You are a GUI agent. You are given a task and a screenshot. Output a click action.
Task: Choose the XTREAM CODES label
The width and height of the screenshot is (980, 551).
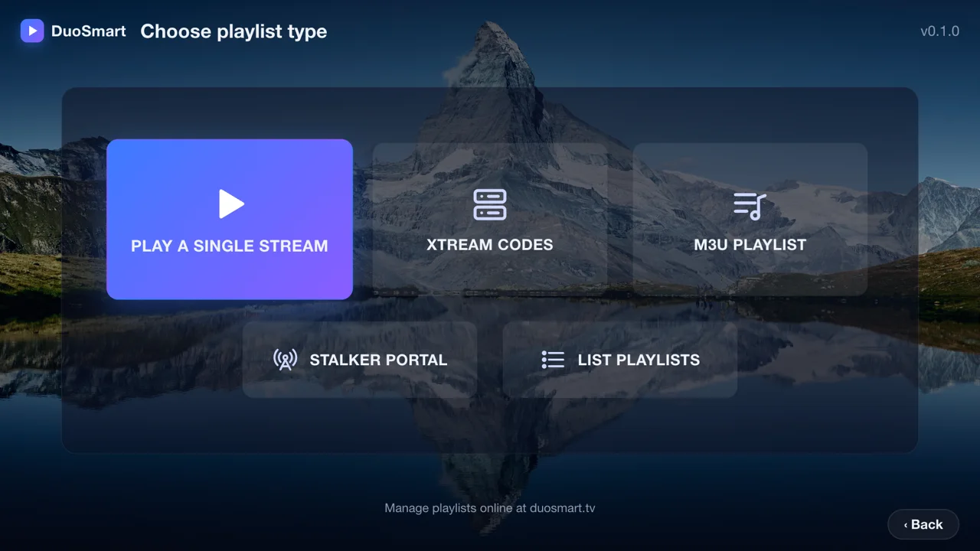pos(490,245)
